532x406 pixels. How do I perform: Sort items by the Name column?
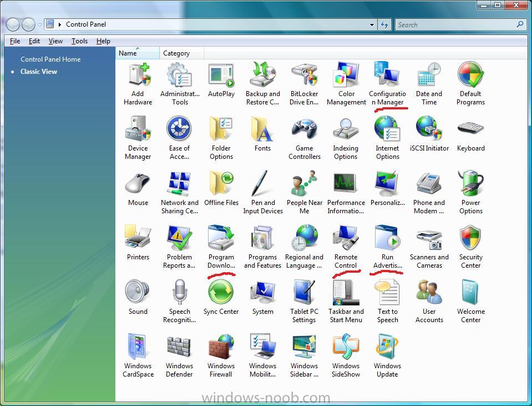pos(138,53)
